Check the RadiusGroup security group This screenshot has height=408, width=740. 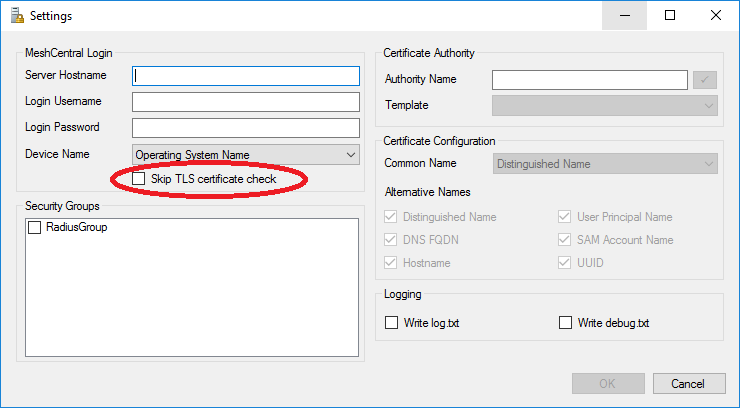(x=35, y=228)
